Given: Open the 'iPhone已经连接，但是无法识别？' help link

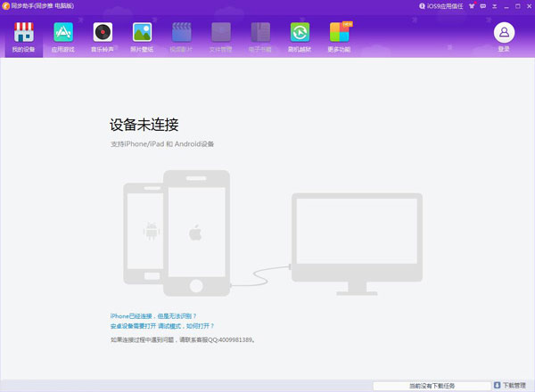Looking at the screenshot, I should pos(153,316).
